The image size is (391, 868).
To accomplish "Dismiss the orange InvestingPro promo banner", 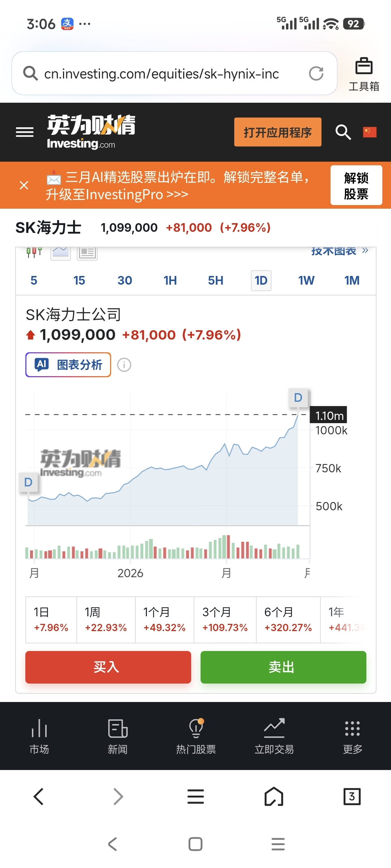I will 24,186.
